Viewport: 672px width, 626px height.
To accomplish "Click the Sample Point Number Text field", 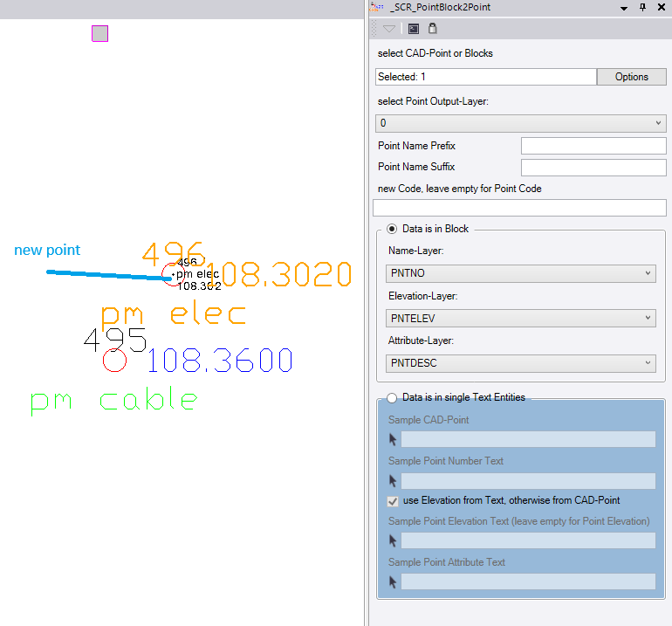I will pyautogui.click(x=528, y=481).
